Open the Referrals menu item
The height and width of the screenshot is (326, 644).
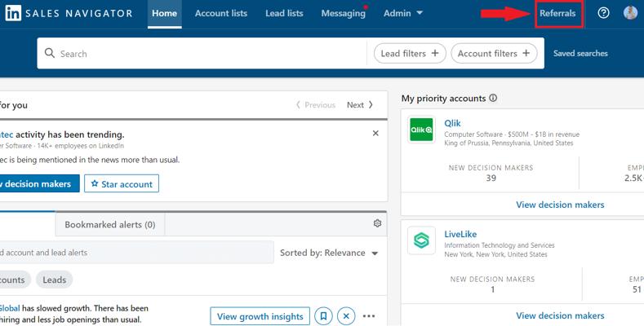(557, 13)
